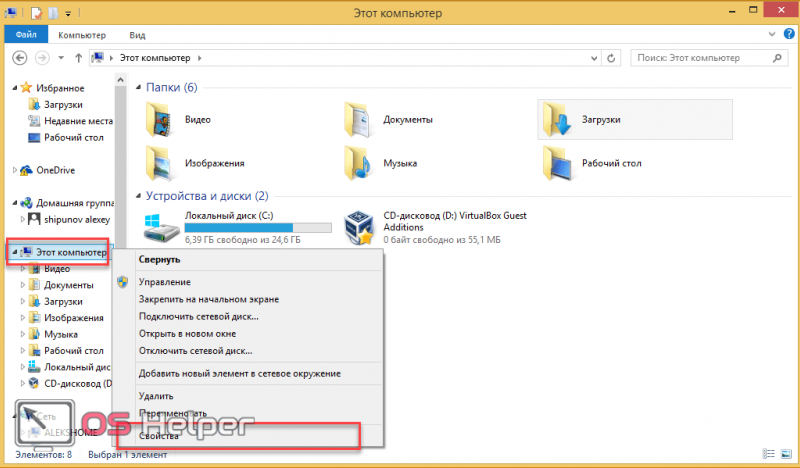Expand the OneDrive tree node

point(15,170)
